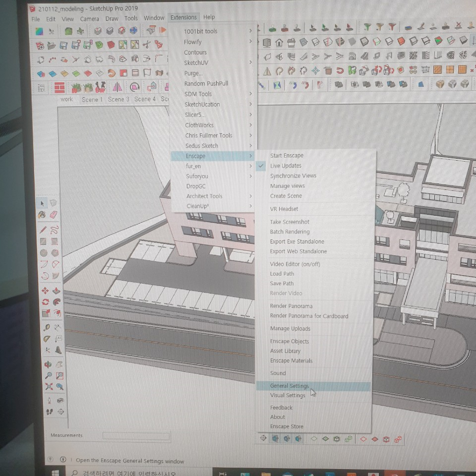Pick the pink Eraser tool

pyautogui.click(x=54, y=215)
